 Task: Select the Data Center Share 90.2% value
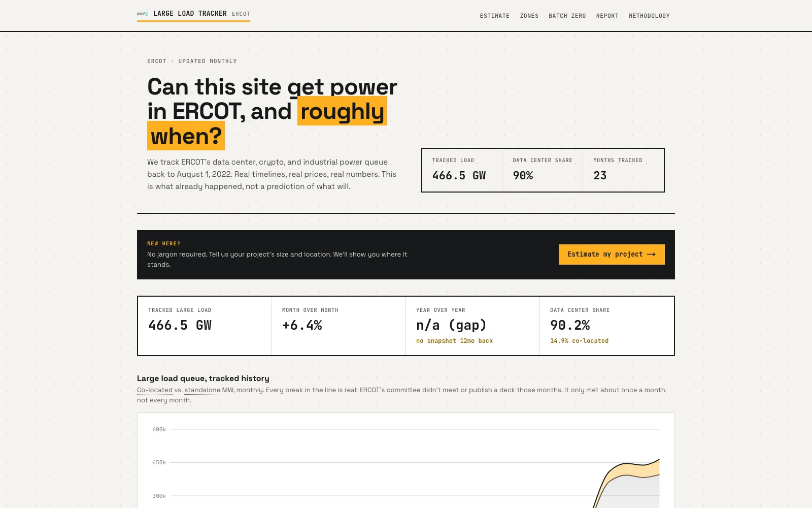570,325
